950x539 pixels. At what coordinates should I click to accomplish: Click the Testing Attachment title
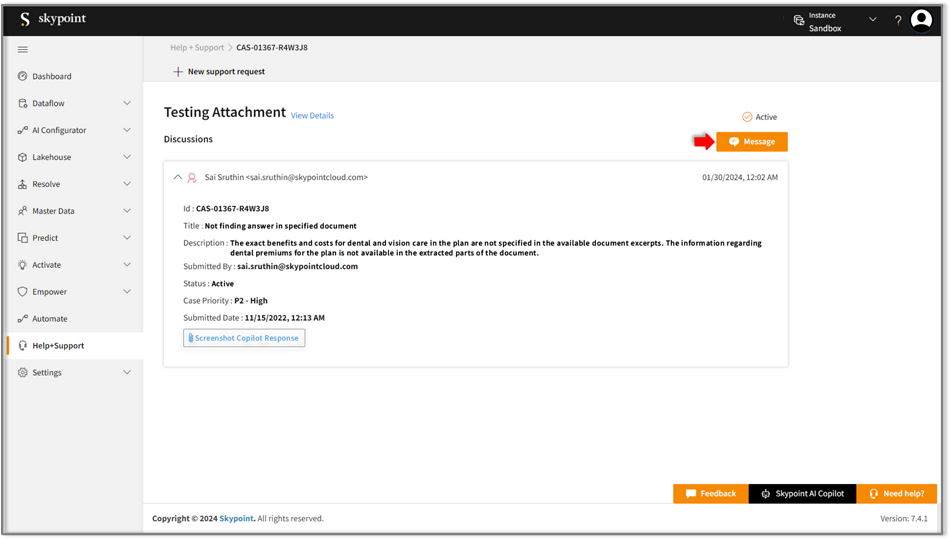click(x=225, y=113)
